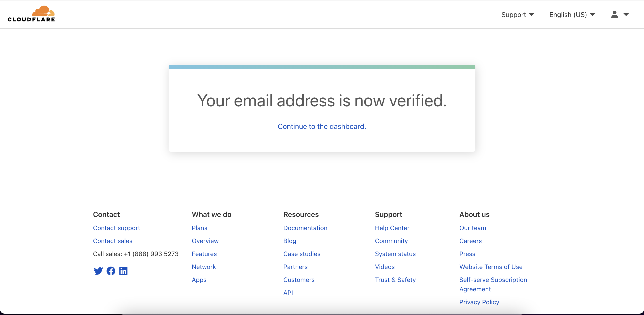
Task: Go to Plans page
Action: pyautogui.click(x=199, y=228)
